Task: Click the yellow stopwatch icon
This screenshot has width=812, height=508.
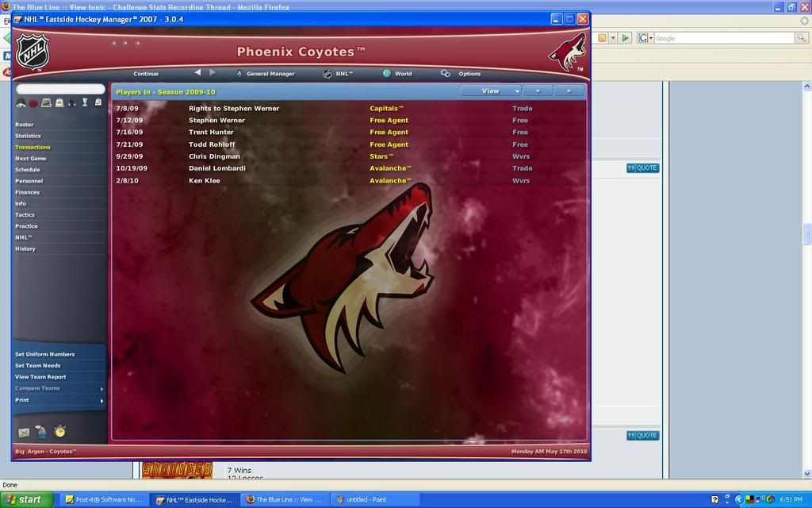Action: 60,431
